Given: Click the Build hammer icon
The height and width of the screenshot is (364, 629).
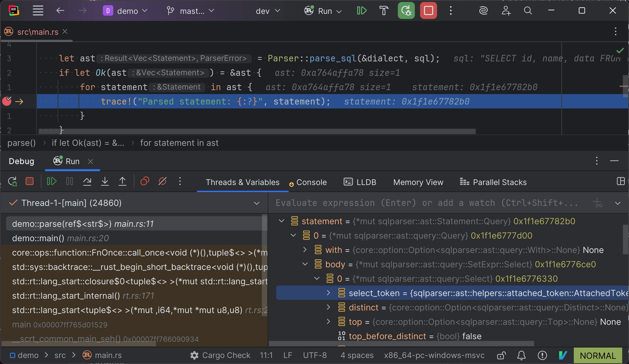Looking at the screenshot, I should (384, 11).
